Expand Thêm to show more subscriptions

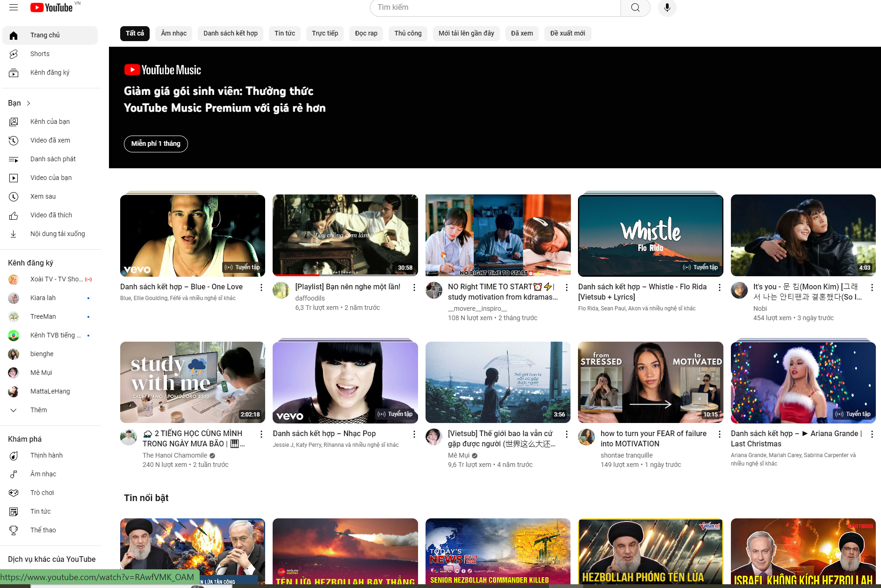(x=50, y=410)
